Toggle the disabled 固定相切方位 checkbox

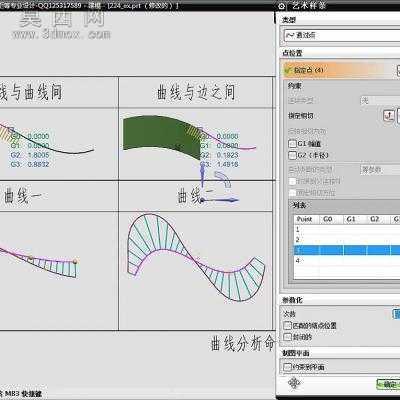pos(292,192)
